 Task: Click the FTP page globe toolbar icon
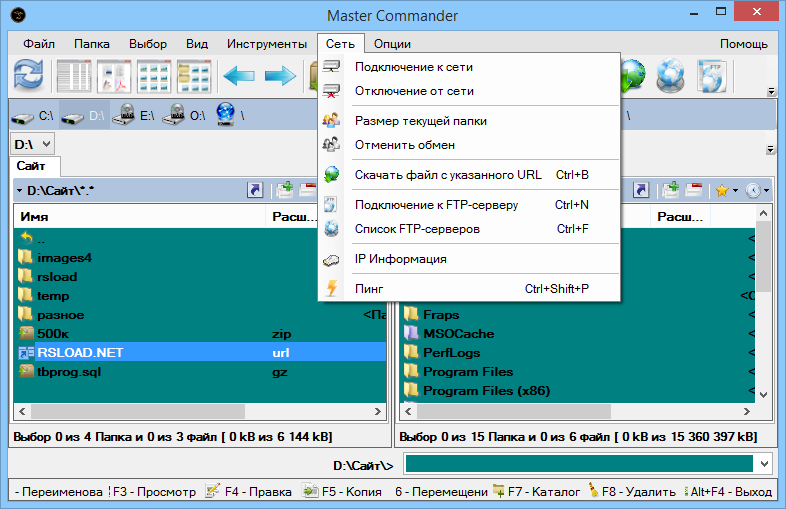pyautogui.click(x=712, y=76)
